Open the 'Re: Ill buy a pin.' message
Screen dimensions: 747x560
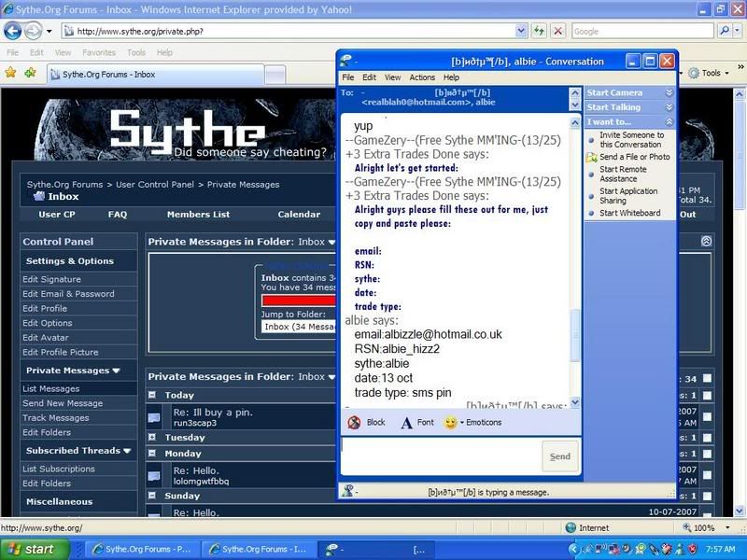[x=213, y=413]
